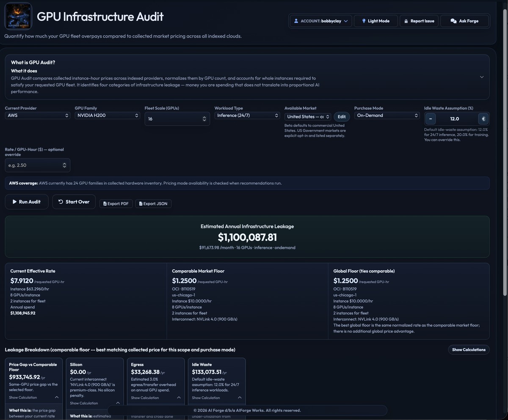Click the play icon in Run Audit
Viewport: 508px width, 420px height.
(14, 202)
